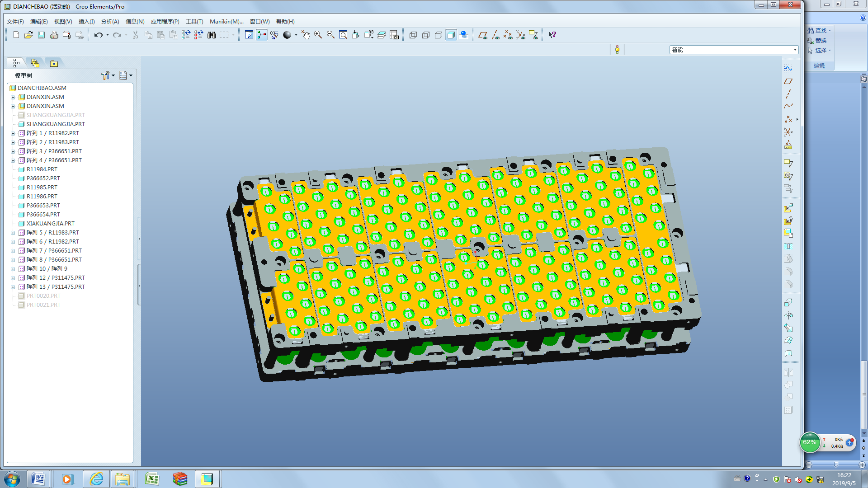Screen dimensions: 868x488
Task: Toggle datum planes display
Action: point(483,35)
